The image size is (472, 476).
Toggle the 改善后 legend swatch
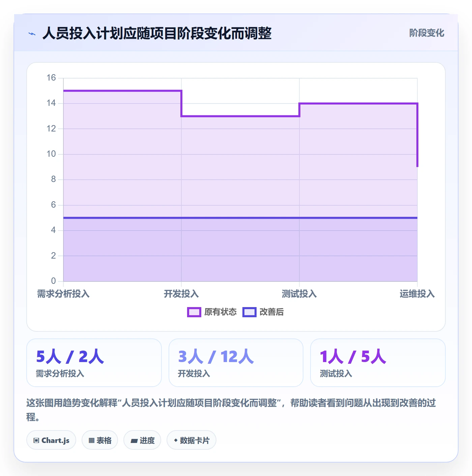[249, 312]
